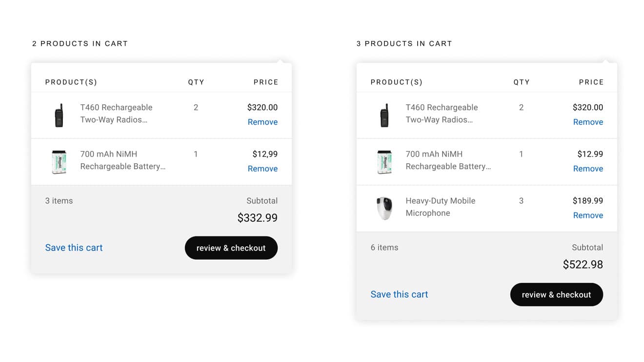Remove the NiMH battery from the 3-product cart
This screenshot has height=362, width=644.
pos(588,169)
